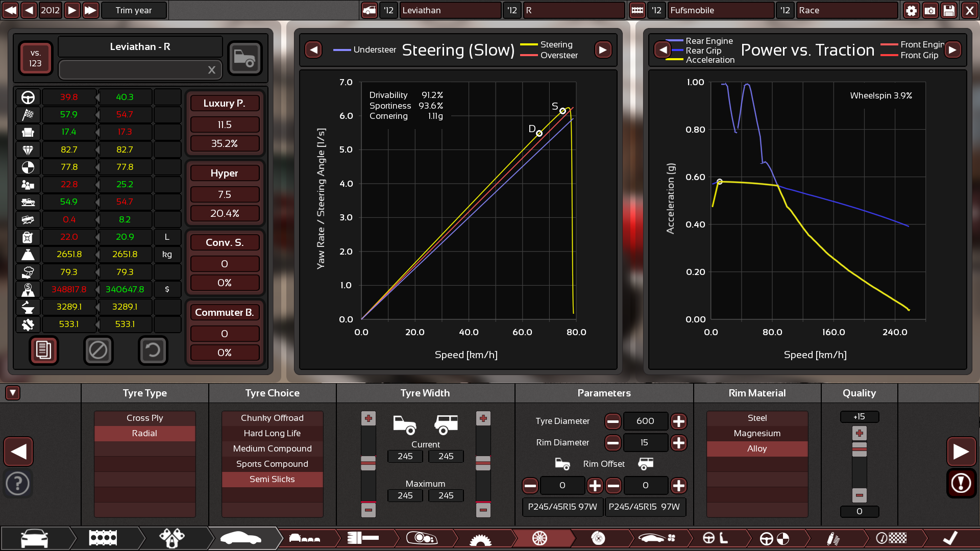Click the help question mark icon
Viewport: 980px width, 551px height.
(18, 483)
